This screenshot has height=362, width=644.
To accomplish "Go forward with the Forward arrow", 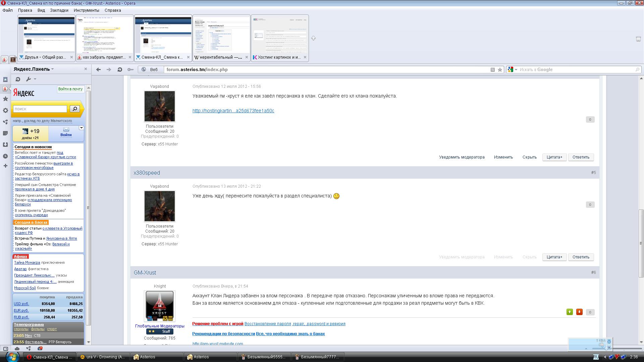I will (109, 69).
